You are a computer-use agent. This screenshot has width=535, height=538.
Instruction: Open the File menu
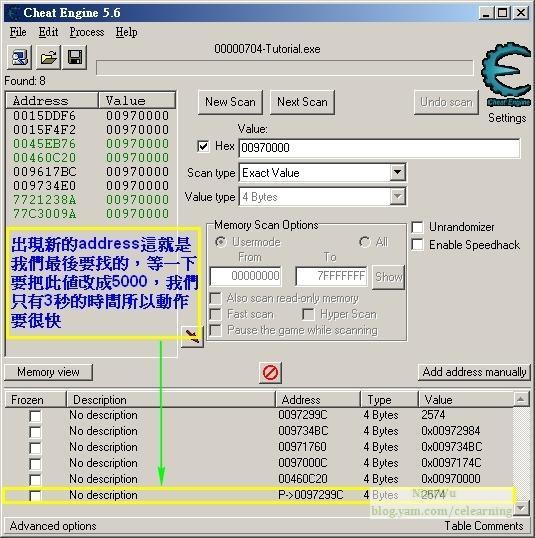tap(18, 32)
